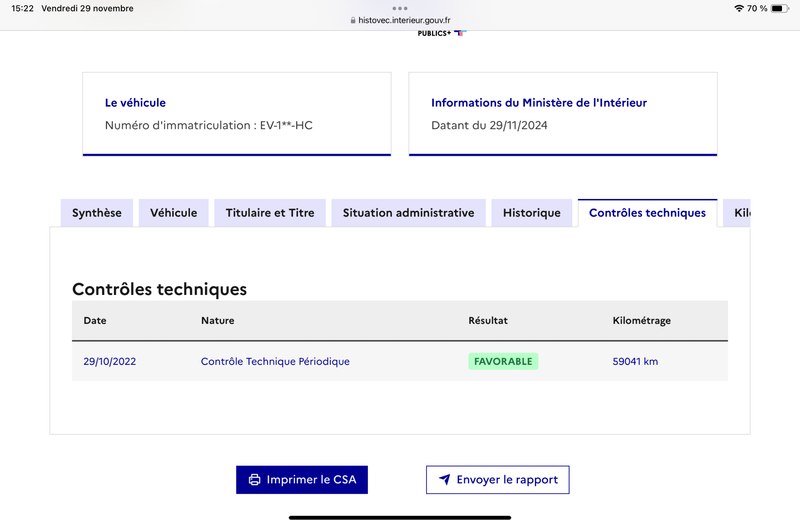Tap the home indicator bar at bottom

[x=400, y=518]
